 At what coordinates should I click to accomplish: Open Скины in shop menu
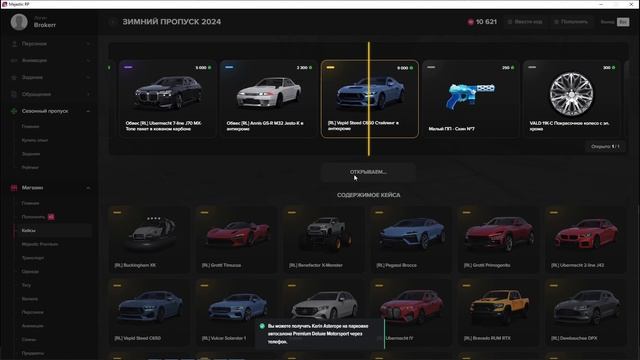pos(29,340)
